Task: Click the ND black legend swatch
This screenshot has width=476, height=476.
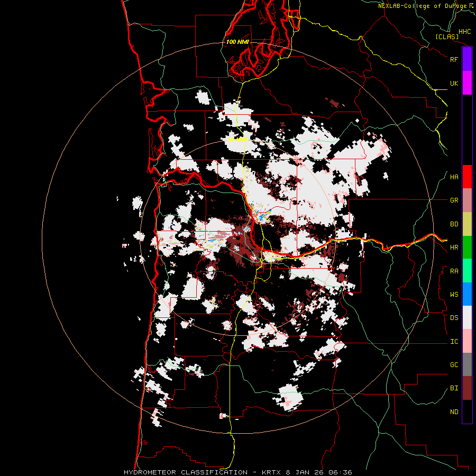Action: (x=467, y=411)
